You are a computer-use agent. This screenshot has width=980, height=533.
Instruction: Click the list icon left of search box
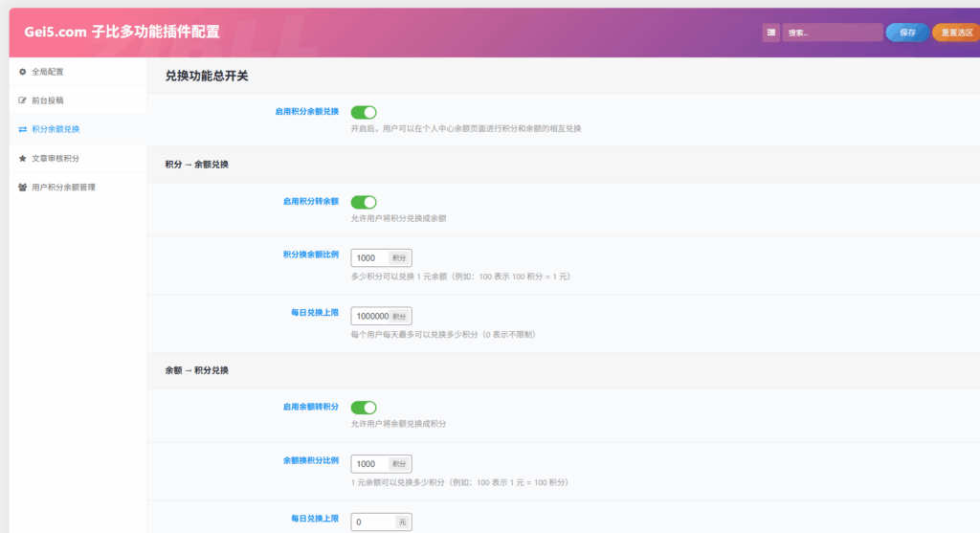point(770,33)
